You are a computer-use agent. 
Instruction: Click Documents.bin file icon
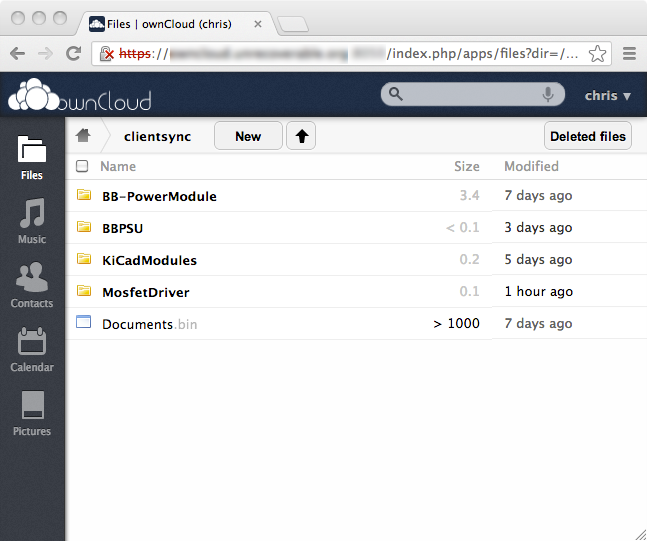84,322
